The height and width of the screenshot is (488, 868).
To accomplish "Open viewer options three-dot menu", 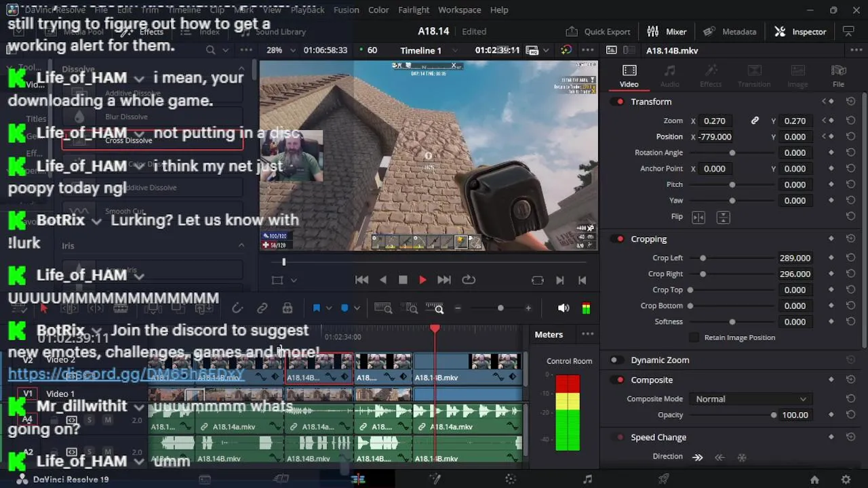I will click(x=588, y=50).
